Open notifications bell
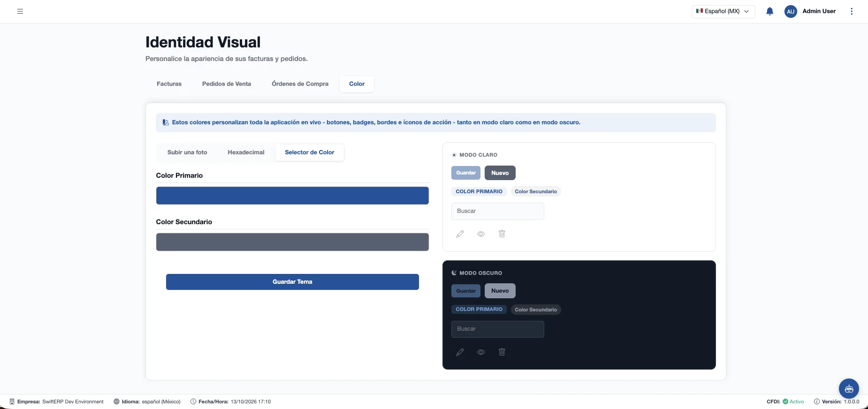Viewport: 868px width, 409px height. click(769, 11)
